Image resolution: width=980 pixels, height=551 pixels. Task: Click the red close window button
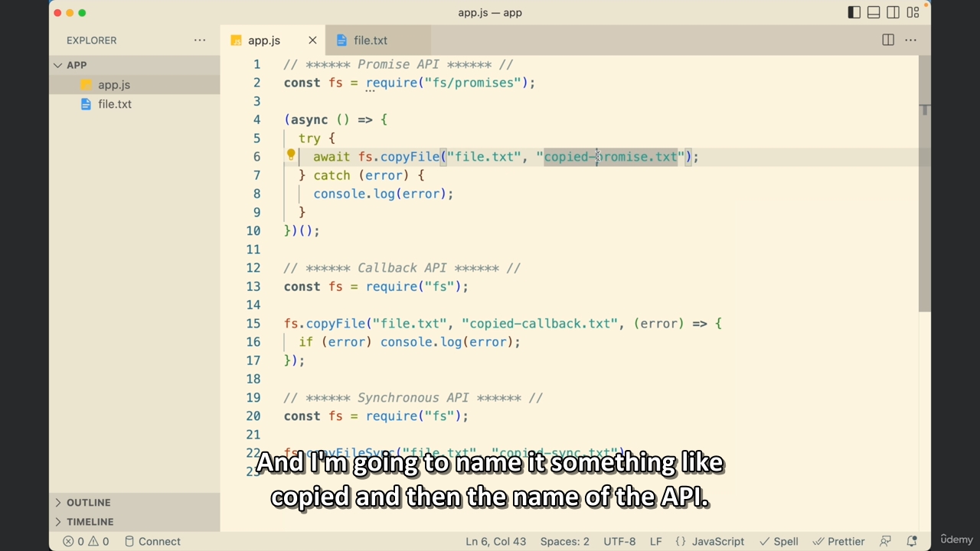[57, 12]
